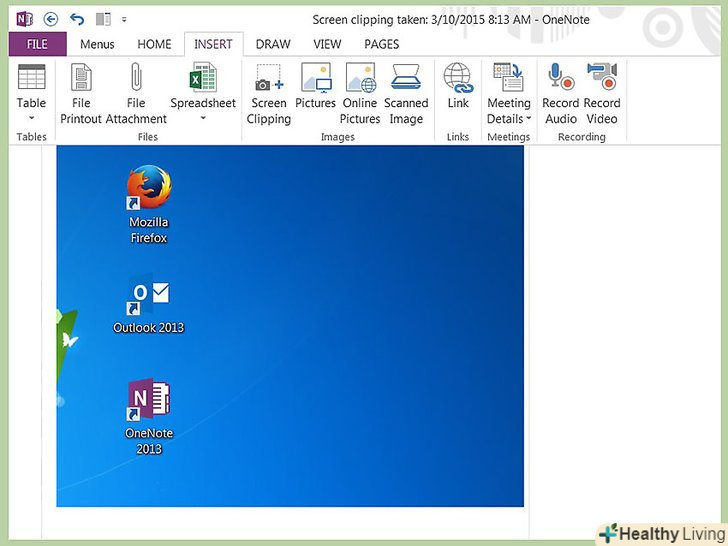The width and height of the screenshot is (728, 546).
Task: Open the Pictures insert tool
Action: (315, 94)
